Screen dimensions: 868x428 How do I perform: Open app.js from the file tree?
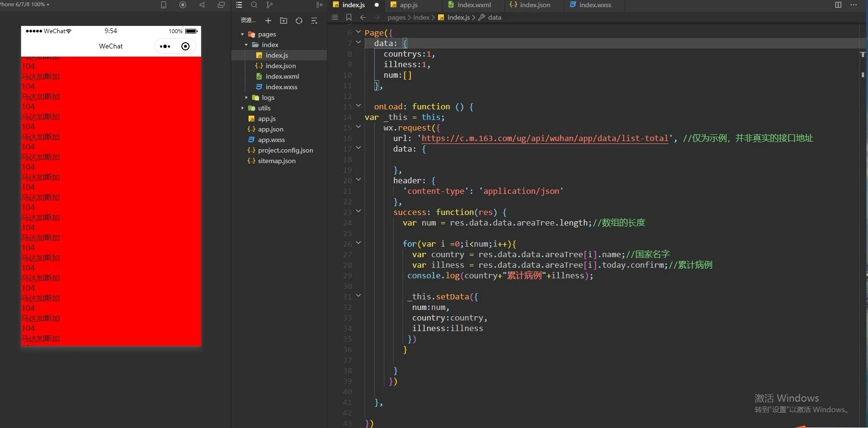tap(266, 119)
